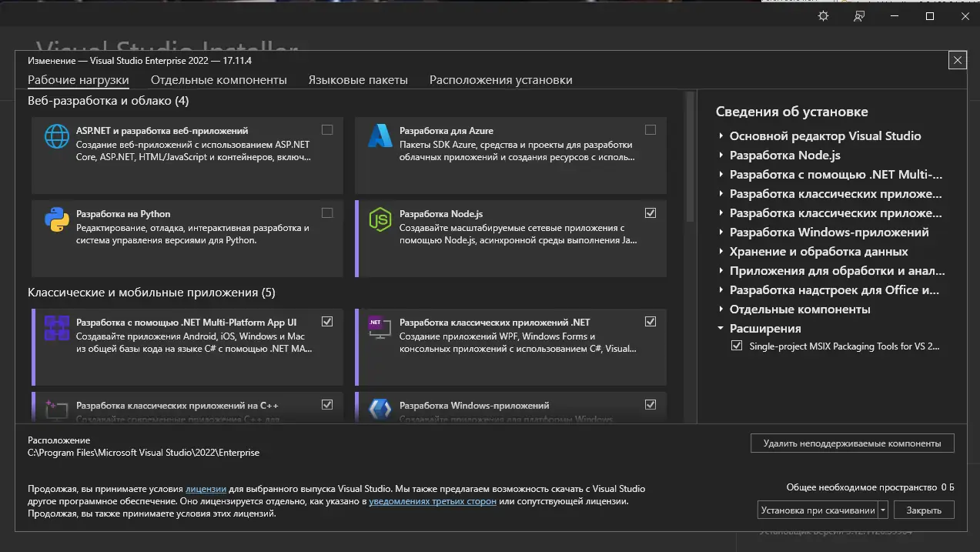Open the installer settings gear
The height and width of the screenshot is (552, 980).
pos(822,15)
